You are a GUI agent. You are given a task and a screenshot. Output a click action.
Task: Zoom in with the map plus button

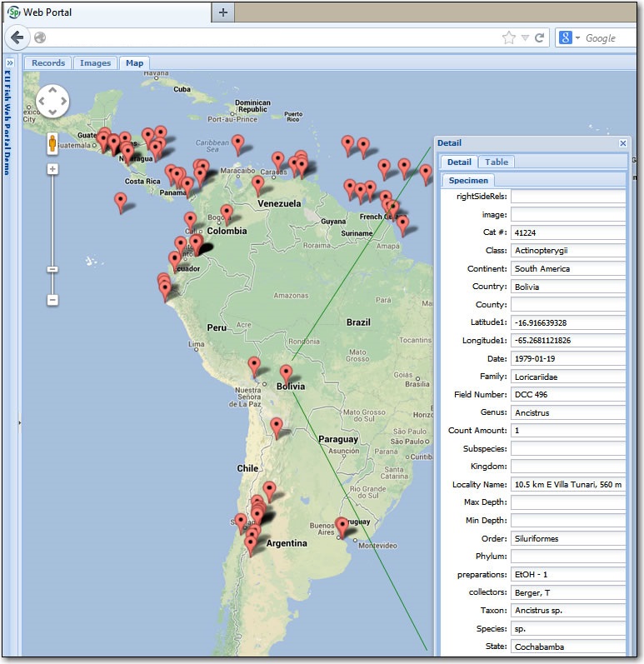tap(52, 169)
